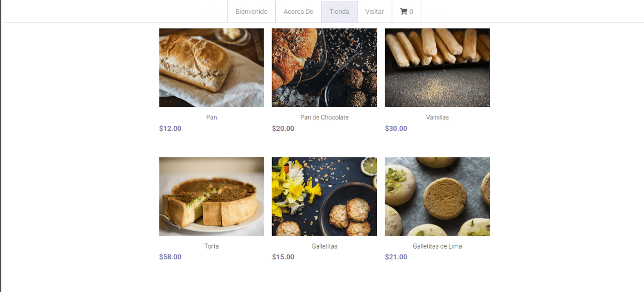Viewport: 644px width, 292px height.
Task: Click the Torta product name
Action: (x=211, y=246)
